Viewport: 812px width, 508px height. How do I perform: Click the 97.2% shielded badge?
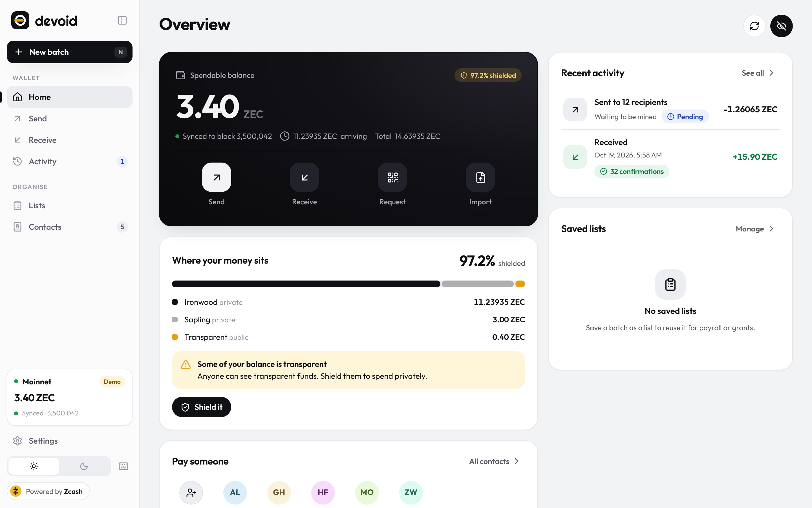[x=488, y=75]
